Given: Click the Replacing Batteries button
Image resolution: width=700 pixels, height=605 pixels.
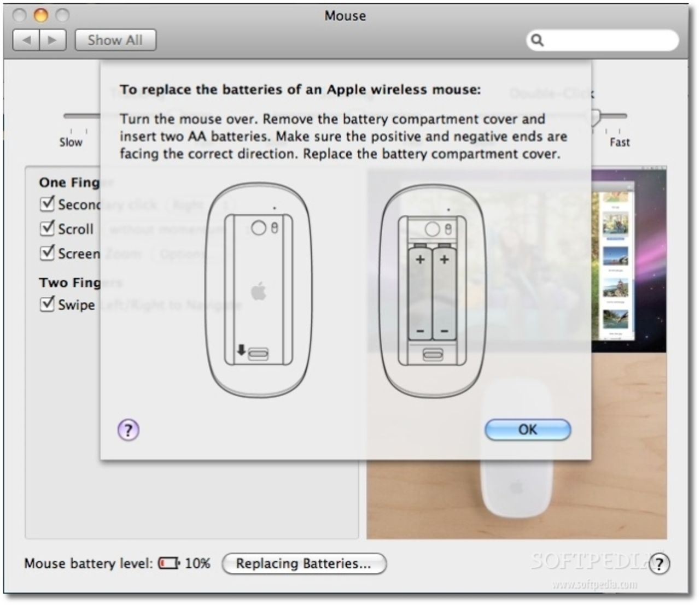Looking at the screenshot, I should pos(304,563).
